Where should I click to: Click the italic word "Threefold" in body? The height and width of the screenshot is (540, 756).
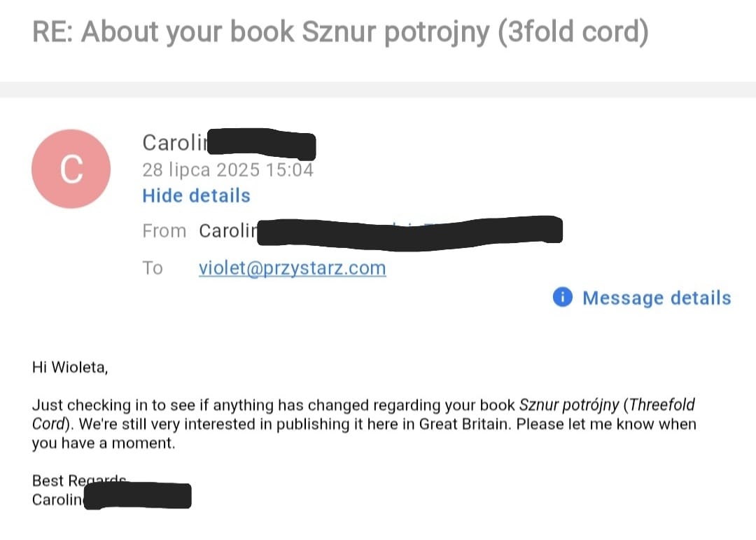[x=661, y=406]
